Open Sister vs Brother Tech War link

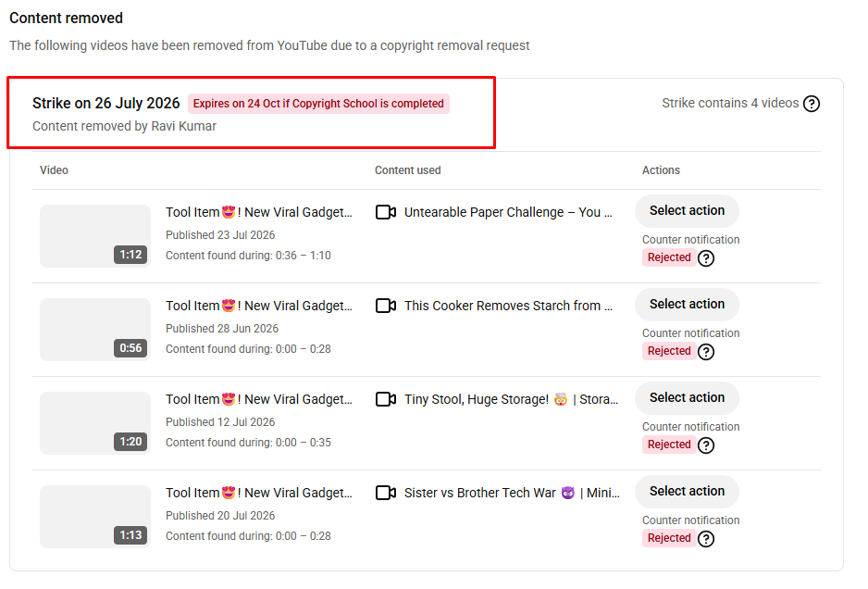(x=512, y=493)
